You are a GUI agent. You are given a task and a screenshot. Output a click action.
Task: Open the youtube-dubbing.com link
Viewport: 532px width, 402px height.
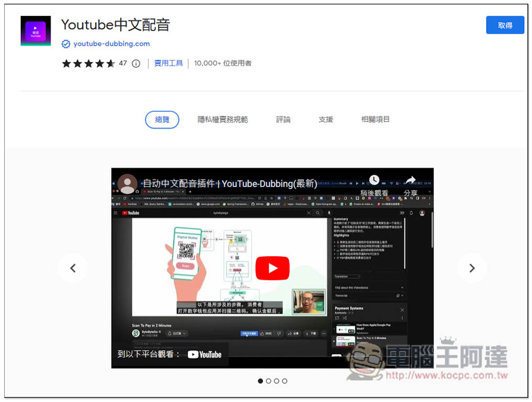point(112,44)
